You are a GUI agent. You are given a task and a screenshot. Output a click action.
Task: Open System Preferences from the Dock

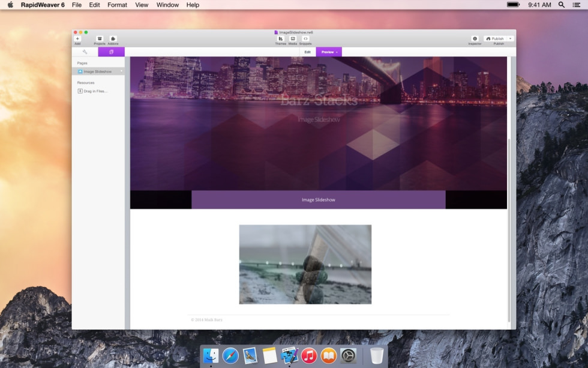click(x=349, y=355)
